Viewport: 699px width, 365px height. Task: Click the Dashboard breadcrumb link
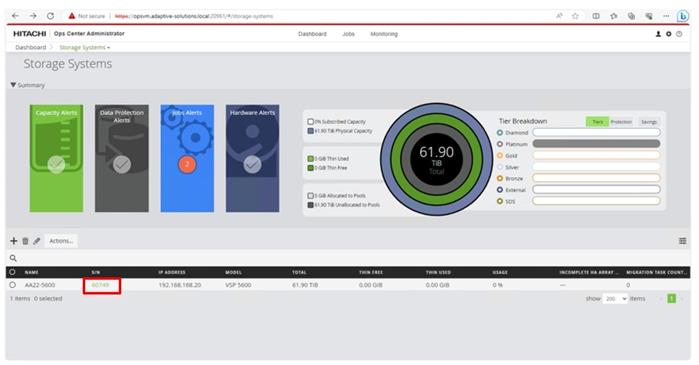31,47
